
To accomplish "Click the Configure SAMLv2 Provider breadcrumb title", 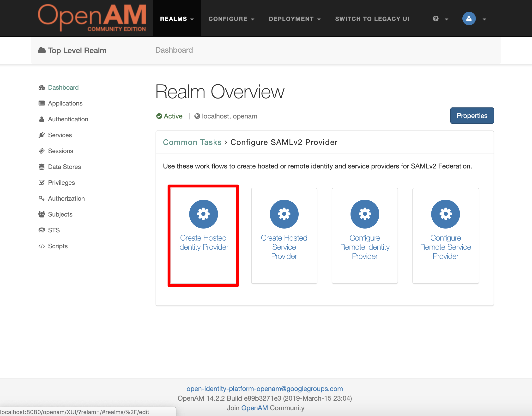I will (x=284, y=142).
